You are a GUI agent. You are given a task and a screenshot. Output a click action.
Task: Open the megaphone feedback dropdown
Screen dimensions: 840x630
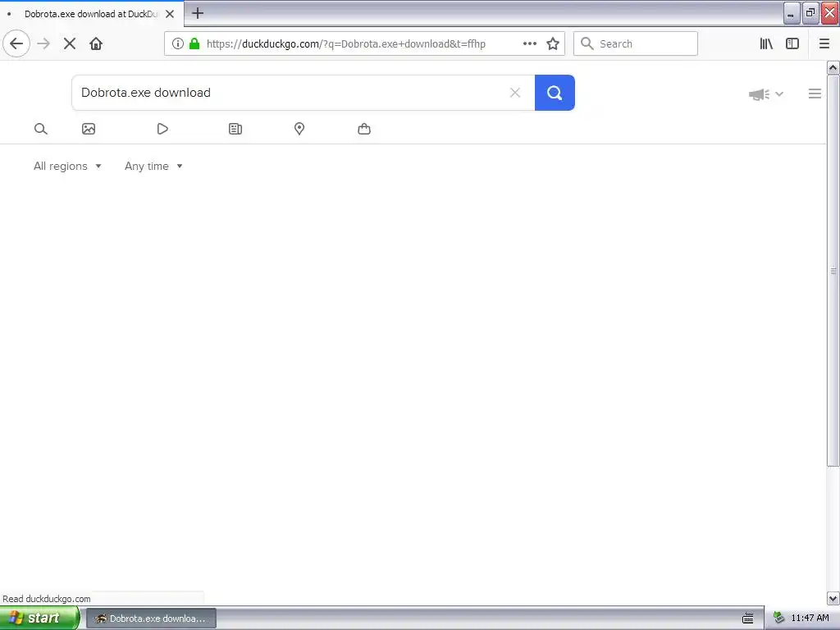click(x=766, y=94)
